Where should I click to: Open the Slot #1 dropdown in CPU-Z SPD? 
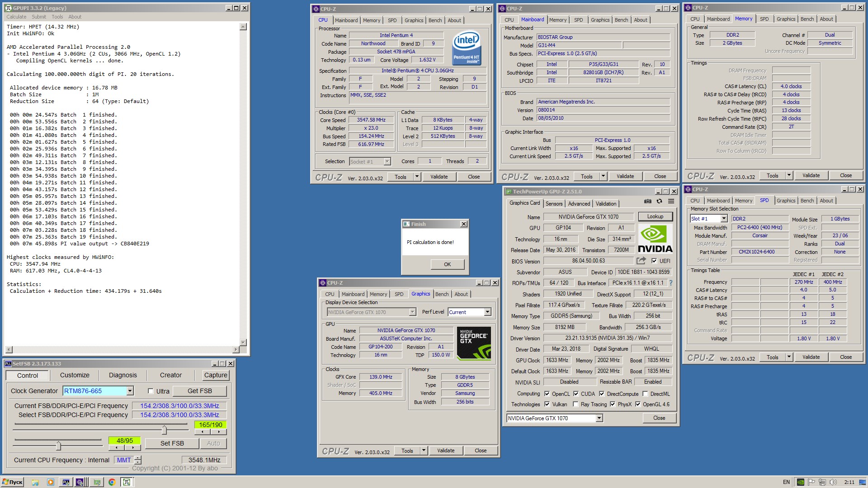[724, 219]
